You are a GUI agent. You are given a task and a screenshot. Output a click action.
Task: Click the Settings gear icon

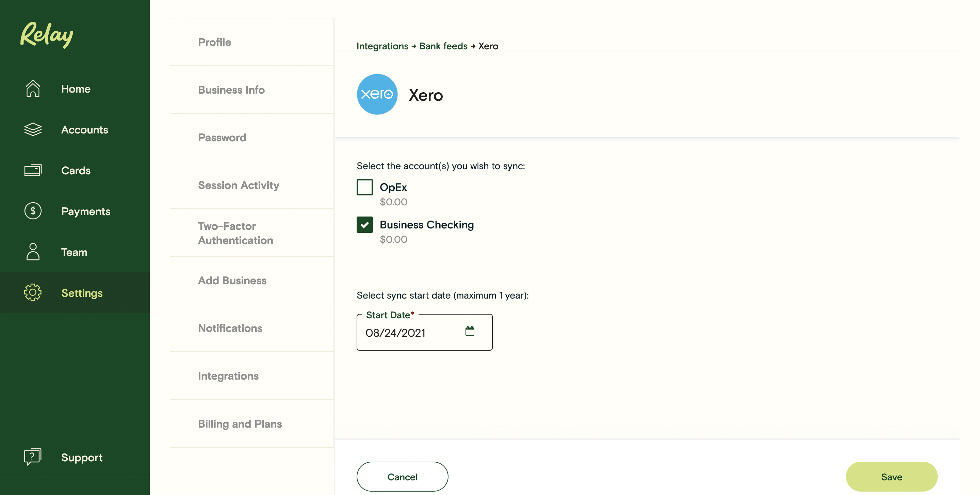[33, 292]
